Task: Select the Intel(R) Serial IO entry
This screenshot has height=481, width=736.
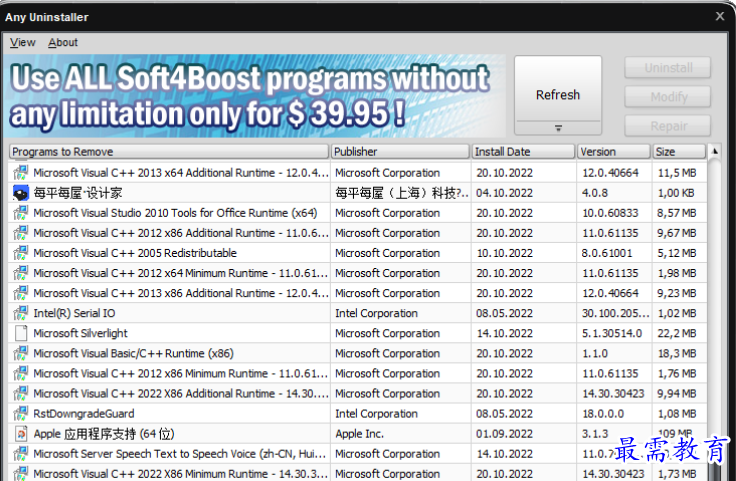Action: [74, 313]
